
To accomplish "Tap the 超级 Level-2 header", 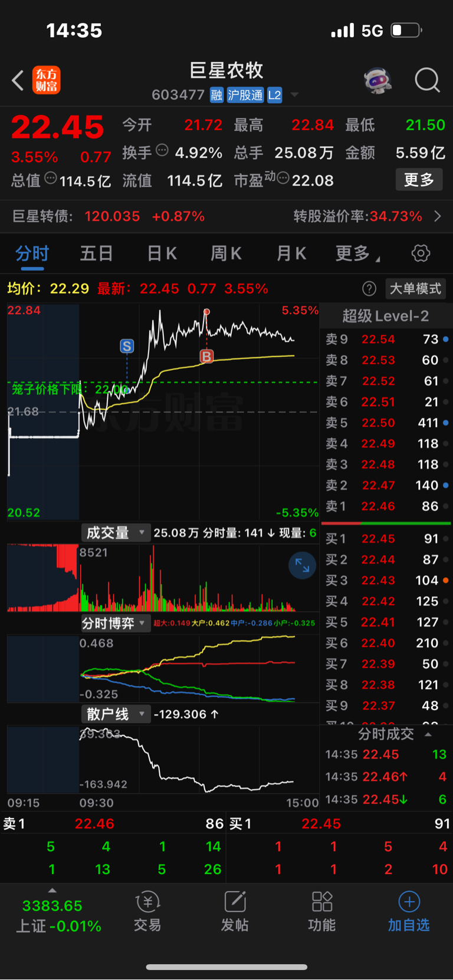I will 386,316.
